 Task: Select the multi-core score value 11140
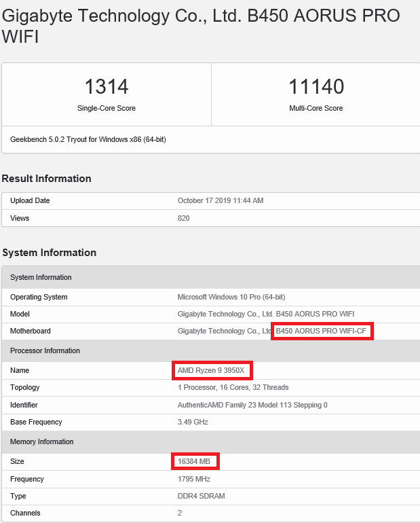click(x=316, y=86)
